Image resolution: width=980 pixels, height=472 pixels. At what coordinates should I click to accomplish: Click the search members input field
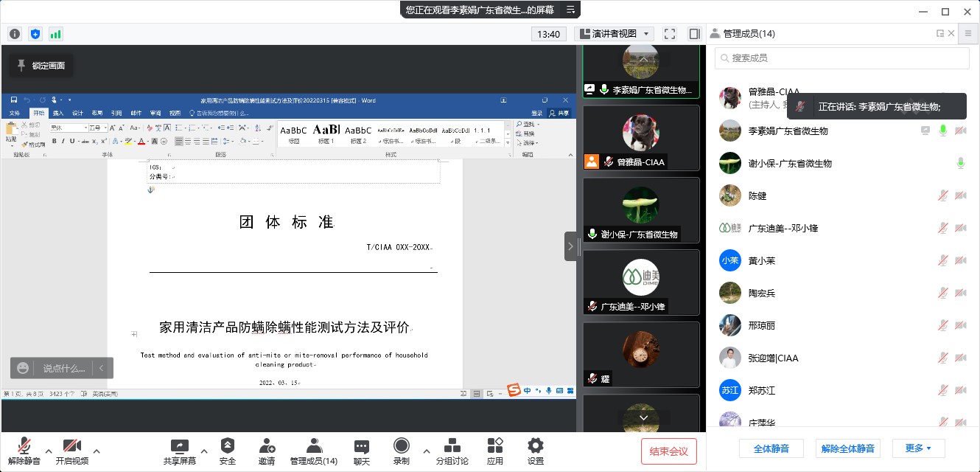tap(841, 58)
